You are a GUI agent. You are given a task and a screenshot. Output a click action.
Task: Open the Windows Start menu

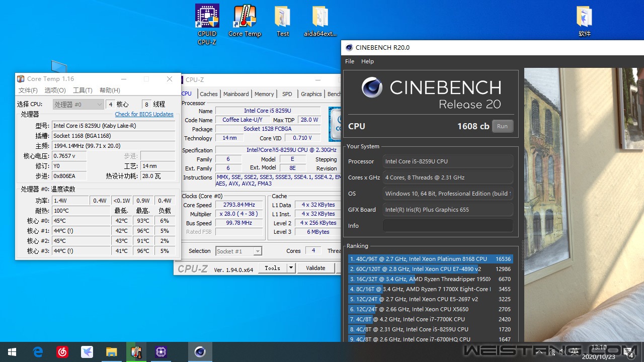point(12,352)
